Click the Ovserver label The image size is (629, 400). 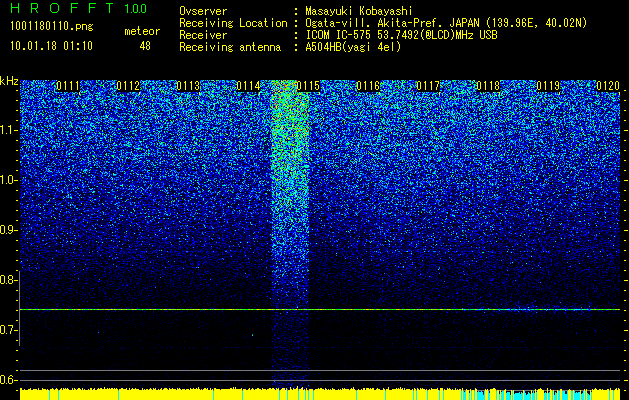(x=203, y=11)
